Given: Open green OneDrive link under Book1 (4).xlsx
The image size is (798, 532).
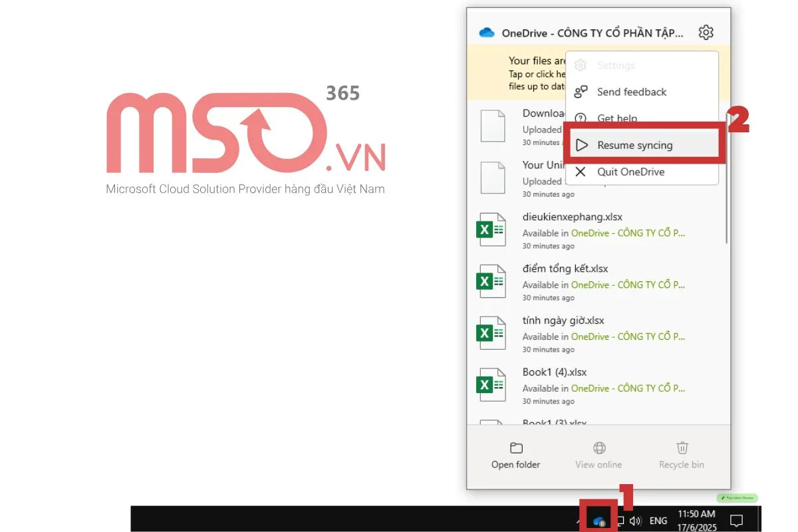Looking at the screenshot, I should click(x=628, y=388).
